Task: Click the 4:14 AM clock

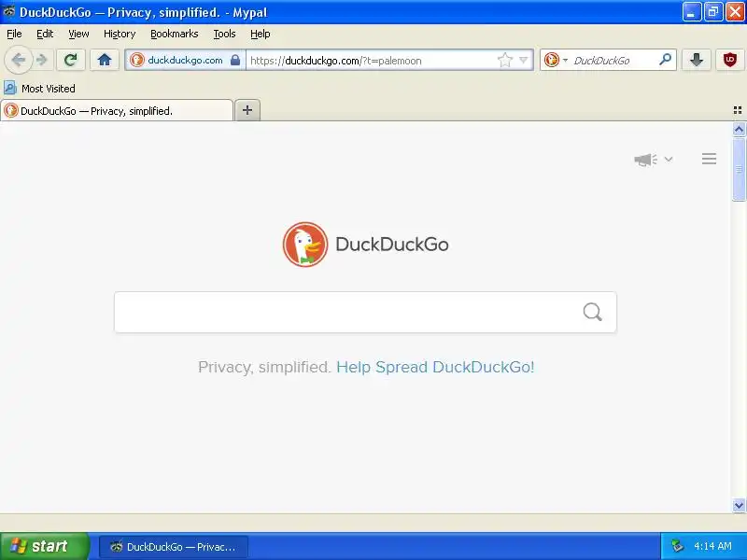Action: [712, 546]
